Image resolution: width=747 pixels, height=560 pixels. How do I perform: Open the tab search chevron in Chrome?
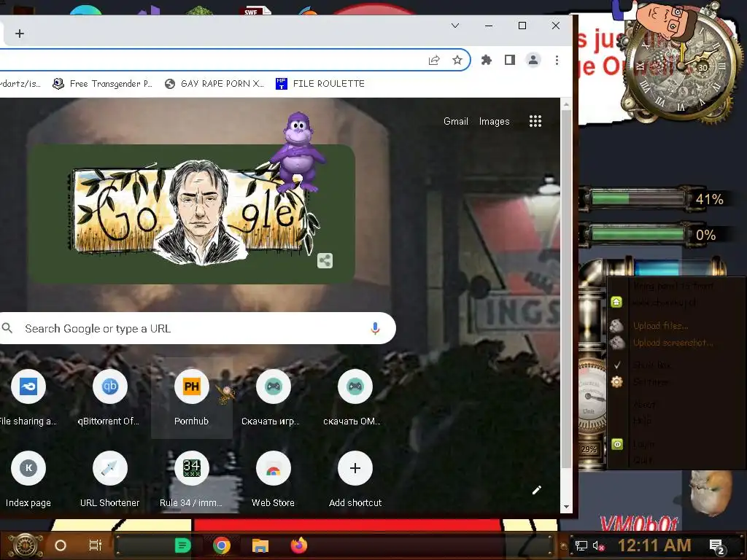click(x=455, y=26)
